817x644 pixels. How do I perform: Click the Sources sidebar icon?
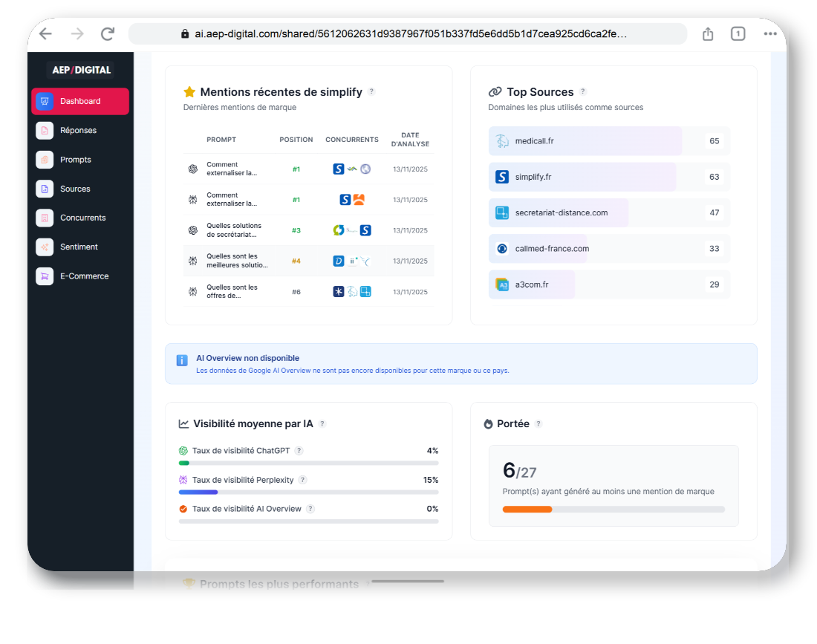click(x=45, y=189)
